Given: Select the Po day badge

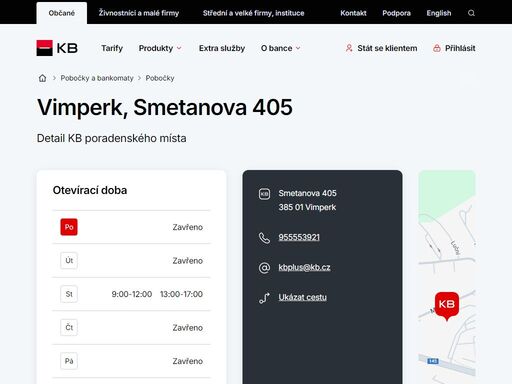Looking at the screenshot, I should click(x=69, y=227).
